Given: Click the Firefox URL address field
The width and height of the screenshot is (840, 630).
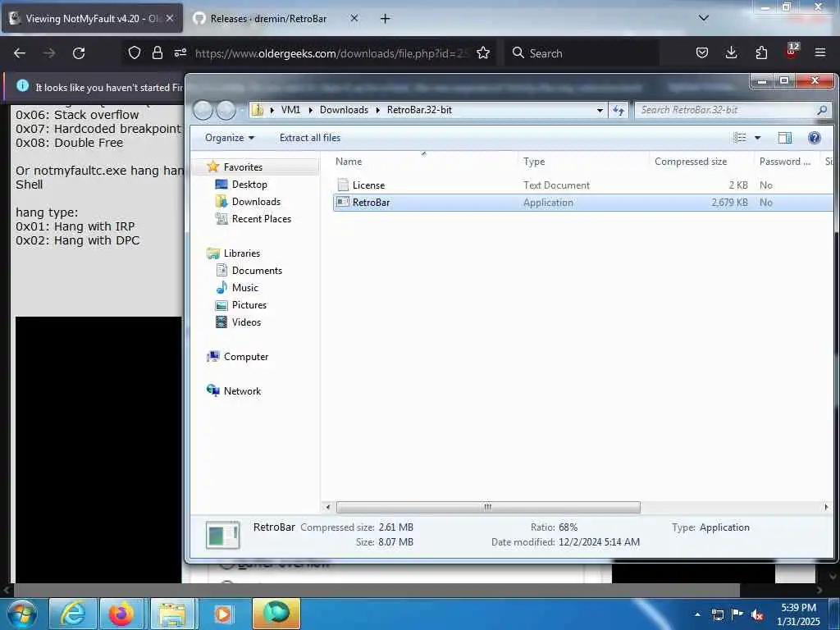Looking at the screenshot, I should coord(332,53).
